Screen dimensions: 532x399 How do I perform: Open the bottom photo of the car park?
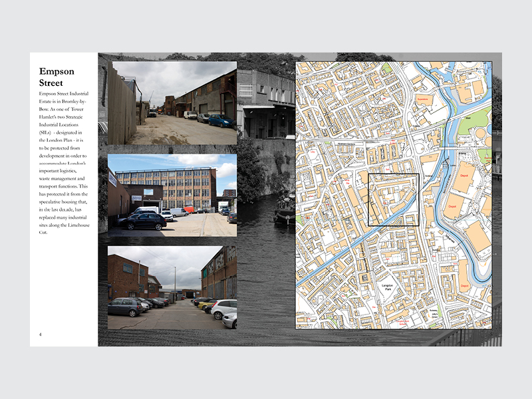coord(172,287)
